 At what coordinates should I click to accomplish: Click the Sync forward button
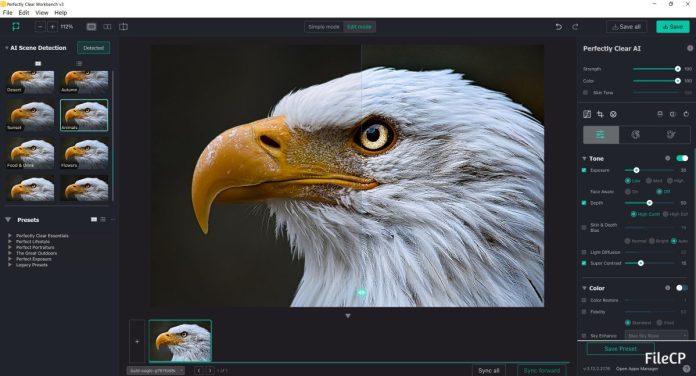coord(542,370)
